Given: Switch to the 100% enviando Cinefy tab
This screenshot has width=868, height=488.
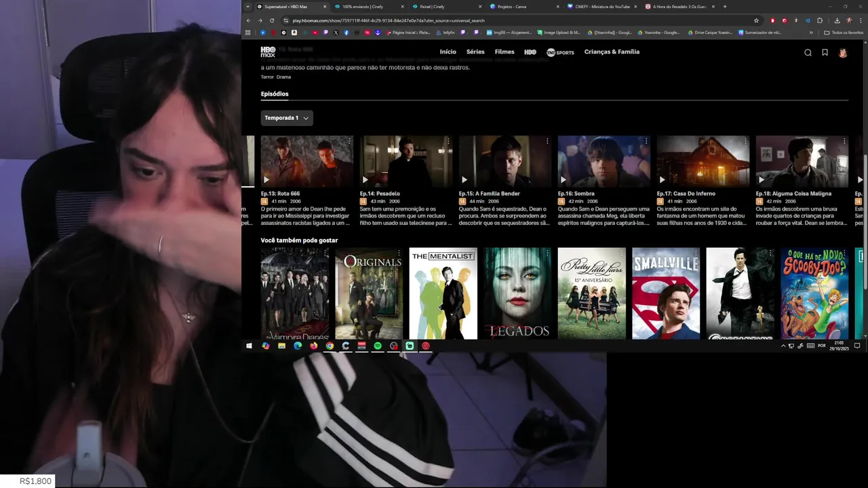Looking at the screenshot, I should point(368,6).
